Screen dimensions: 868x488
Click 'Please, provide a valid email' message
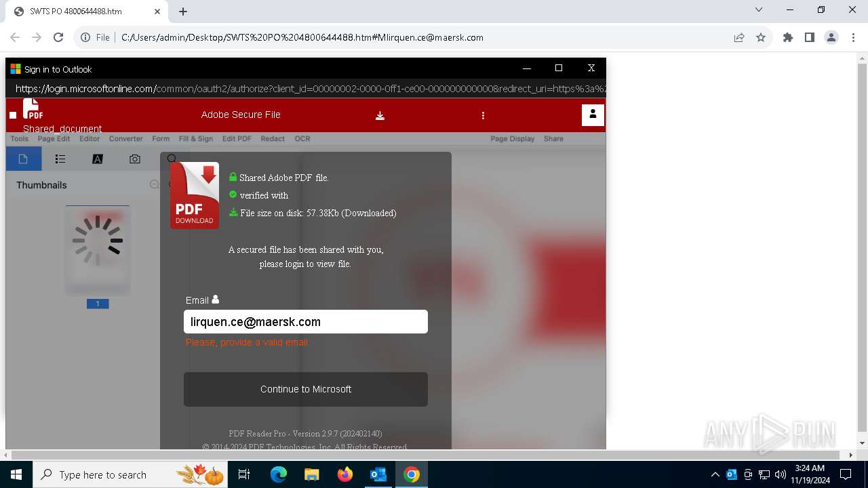[248, 342]
